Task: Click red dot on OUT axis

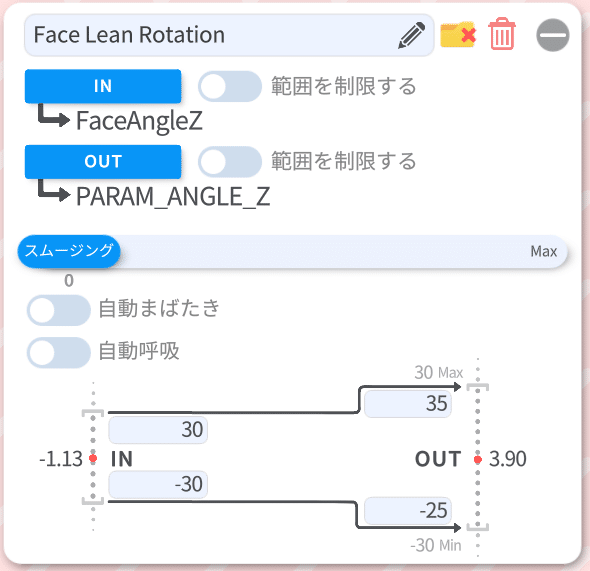Action: pos(478,459)
